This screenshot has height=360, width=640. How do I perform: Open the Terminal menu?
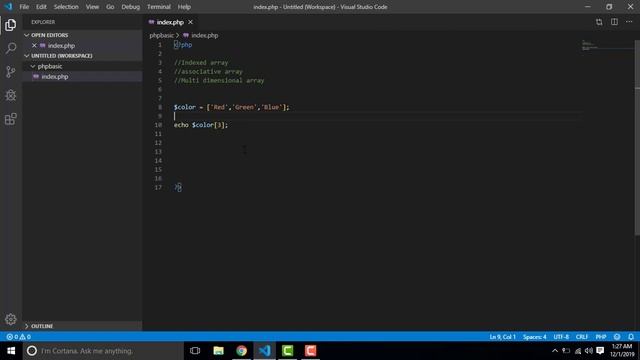[159, 7]
